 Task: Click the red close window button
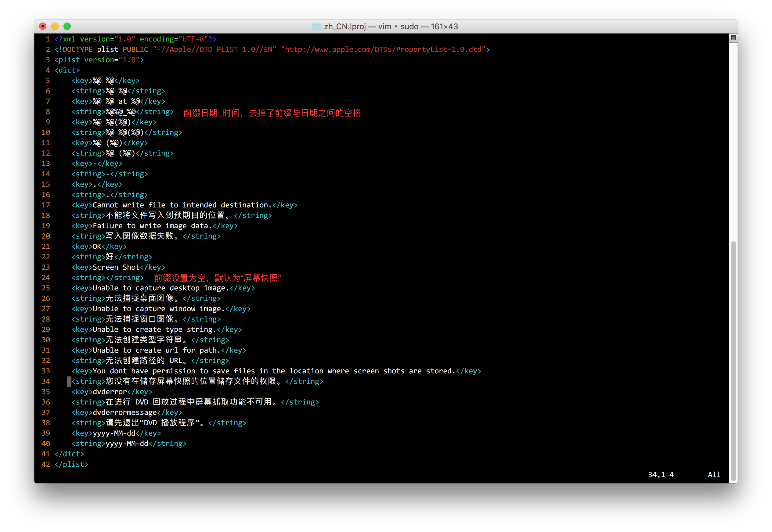[43, 26]
